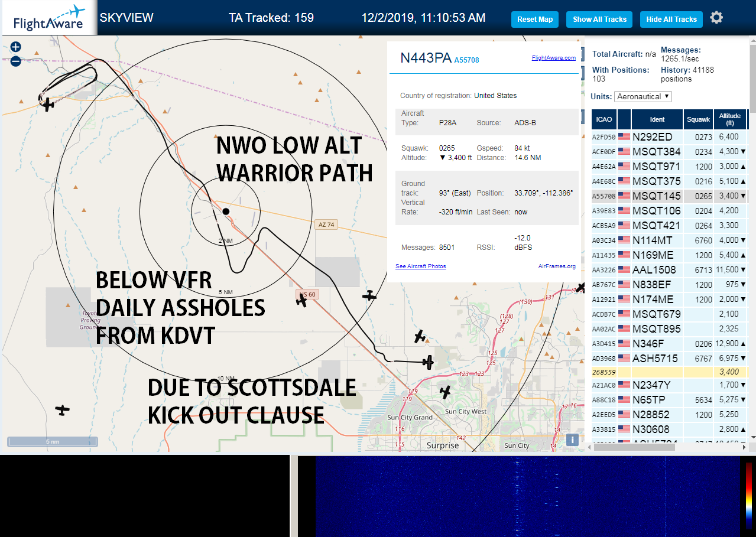Select the N169ME aircraft row
This screenshot has width=756, height=537.
point(670,255)
